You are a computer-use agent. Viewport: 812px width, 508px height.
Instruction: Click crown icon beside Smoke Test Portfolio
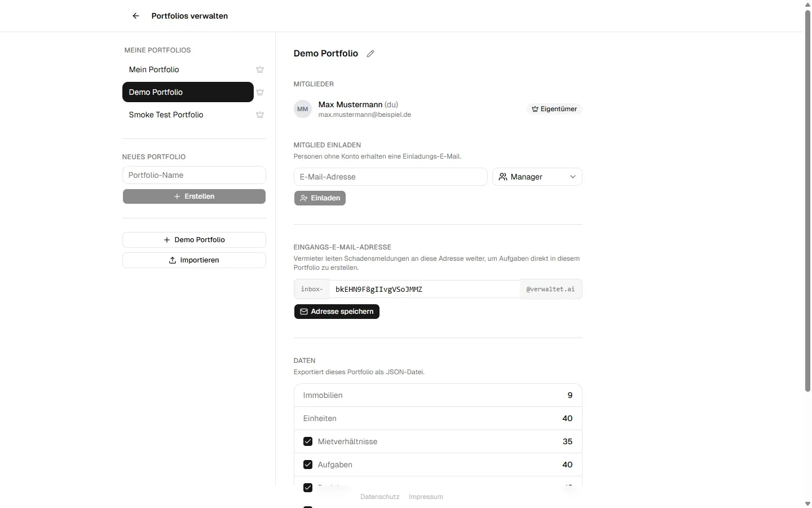pyautogui.click(x=260, y=115)
